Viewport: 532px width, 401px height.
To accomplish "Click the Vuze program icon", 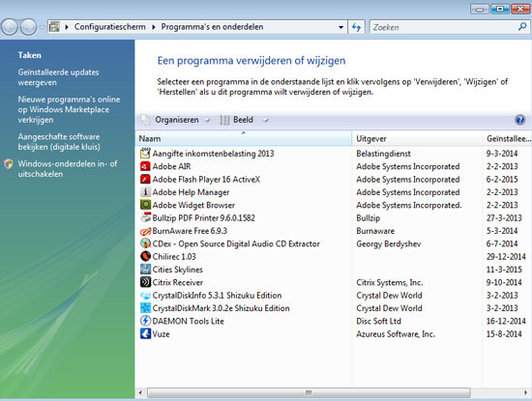I will [145, 334].
